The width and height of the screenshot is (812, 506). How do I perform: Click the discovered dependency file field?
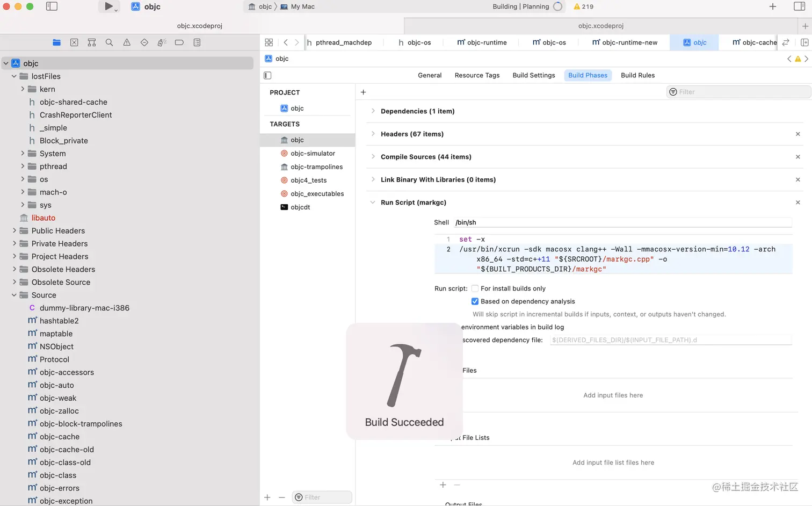point(671,340)
